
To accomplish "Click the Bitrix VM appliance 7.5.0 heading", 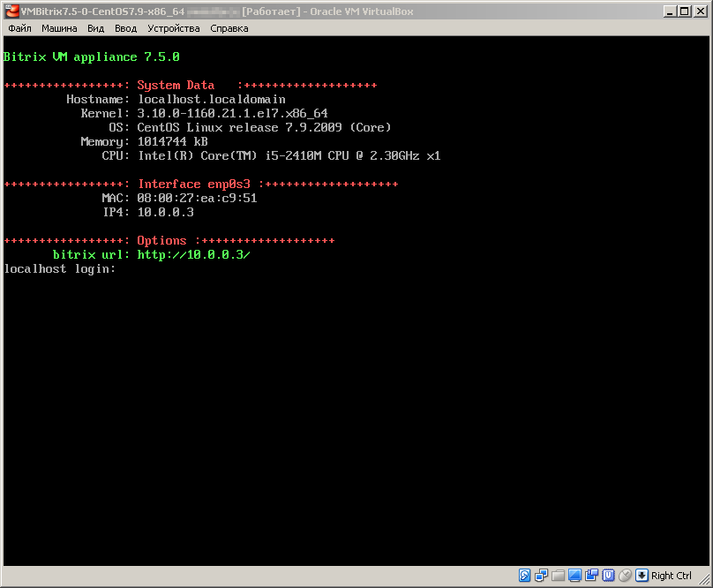I will tap(92, 57).
